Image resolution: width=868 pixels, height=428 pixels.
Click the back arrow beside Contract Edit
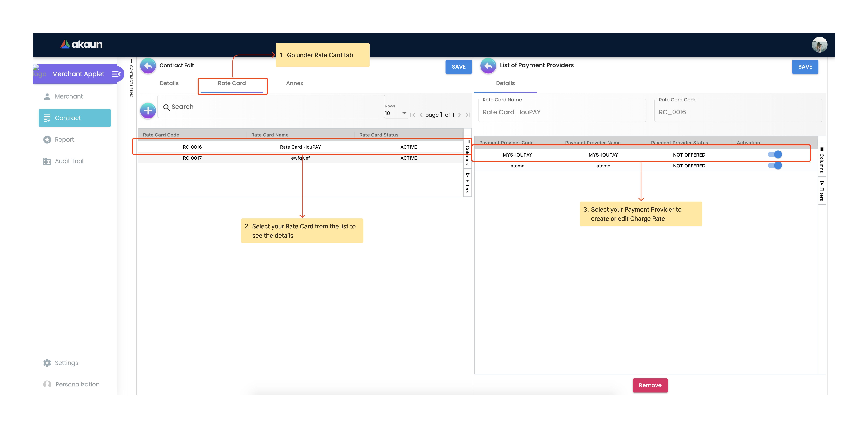pyautogui.click(x=148, y=66)
